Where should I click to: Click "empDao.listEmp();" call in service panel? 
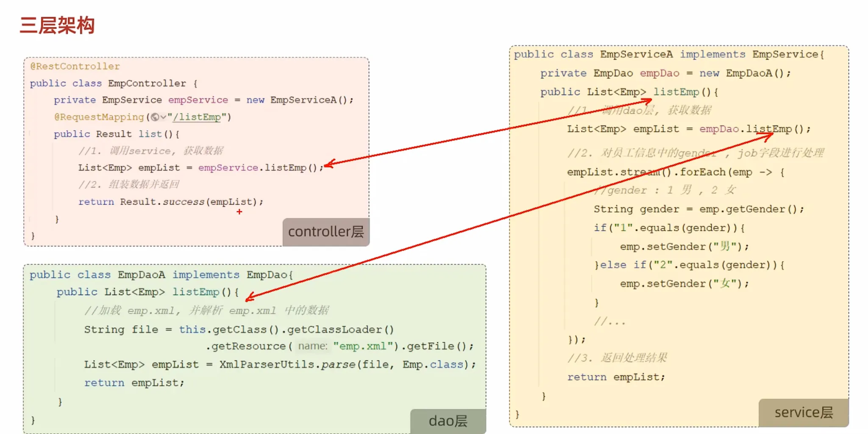[x=755, y=129]
